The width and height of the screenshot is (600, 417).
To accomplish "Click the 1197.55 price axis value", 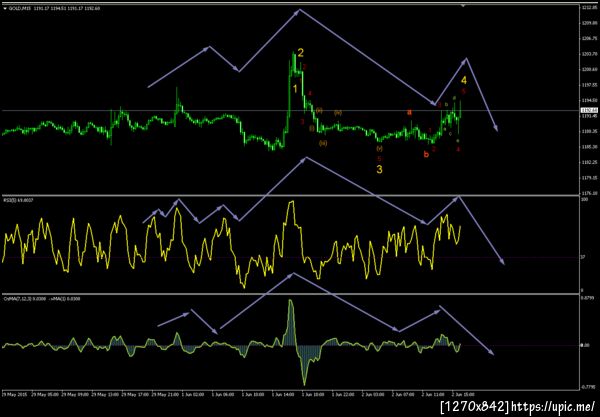I will pos(589,85).
